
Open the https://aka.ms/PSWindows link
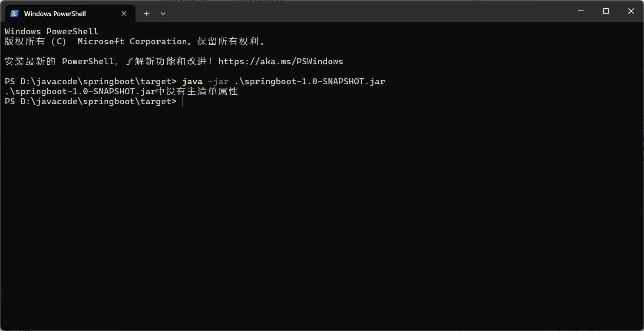point(281,61)
